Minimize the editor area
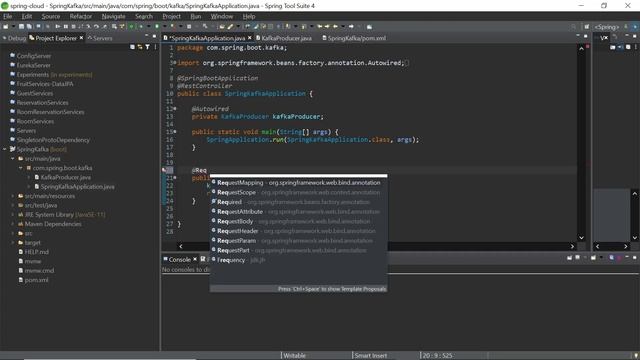The height and width of the screenshot is (360, 640). [x=578, y=36]
